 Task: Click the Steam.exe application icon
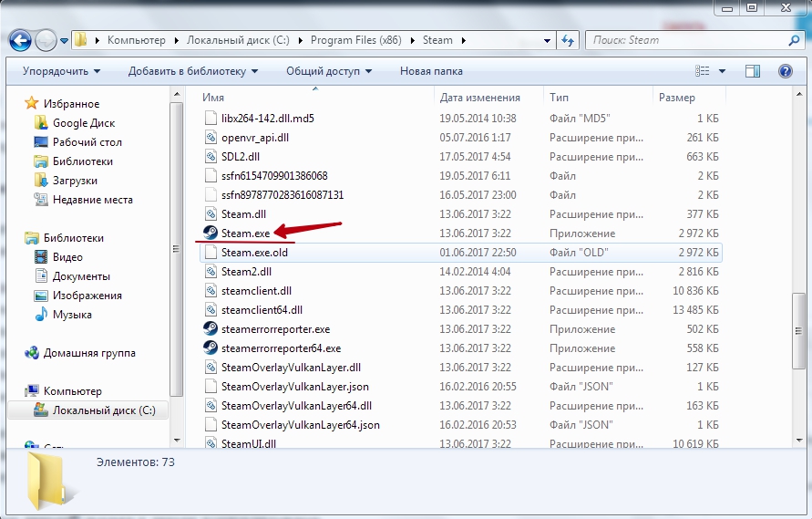pyautogui.click(x=211, y=233)
